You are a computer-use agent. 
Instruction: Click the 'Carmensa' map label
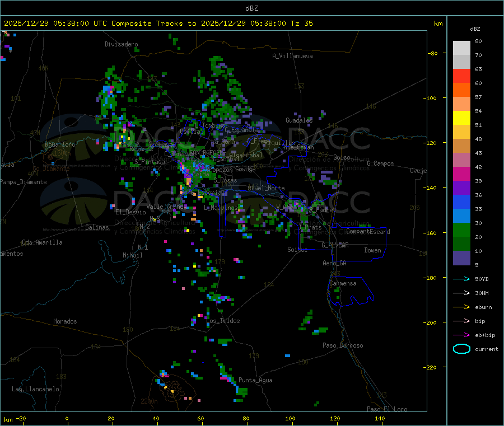343,283
